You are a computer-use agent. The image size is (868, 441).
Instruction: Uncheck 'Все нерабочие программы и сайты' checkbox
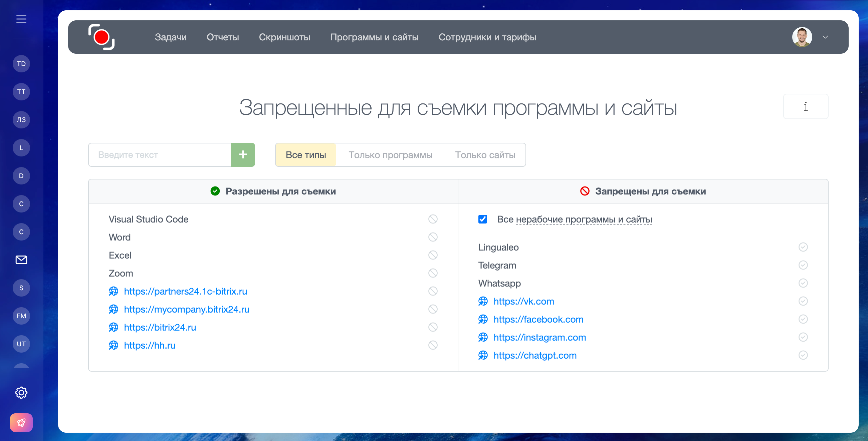482,219
